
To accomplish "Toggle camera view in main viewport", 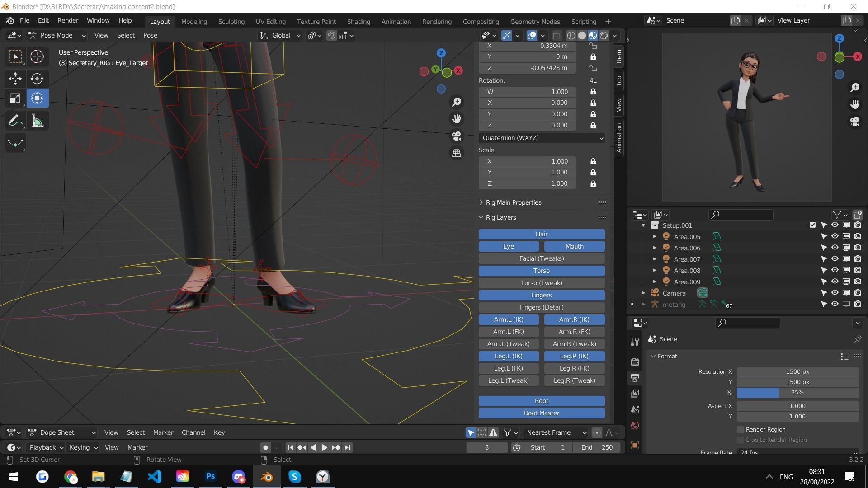I will click(457, 136).
